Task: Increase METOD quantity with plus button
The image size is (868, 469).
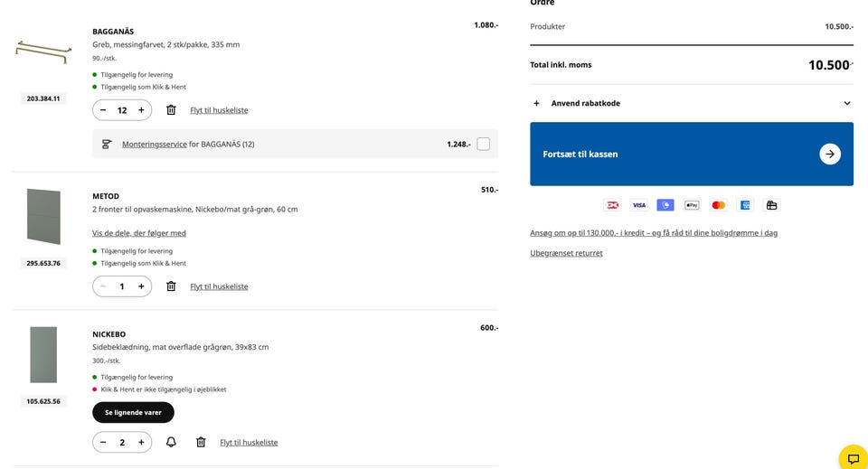Action: (x=141, y=286)
